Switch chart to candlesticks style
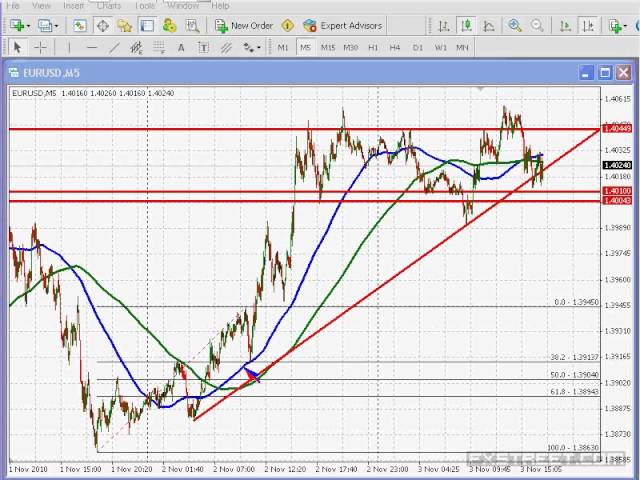Viewport: 640px width, 480px height. click(466, 26)
